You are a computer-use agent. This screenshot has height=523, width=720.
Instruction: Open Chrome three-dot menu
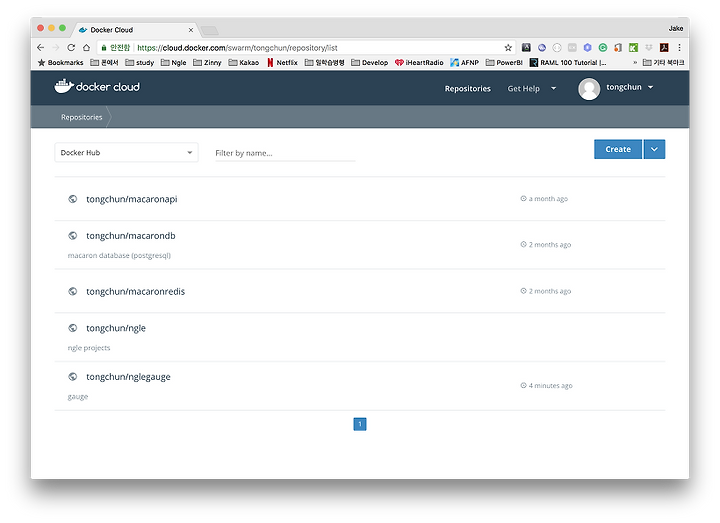679,47
